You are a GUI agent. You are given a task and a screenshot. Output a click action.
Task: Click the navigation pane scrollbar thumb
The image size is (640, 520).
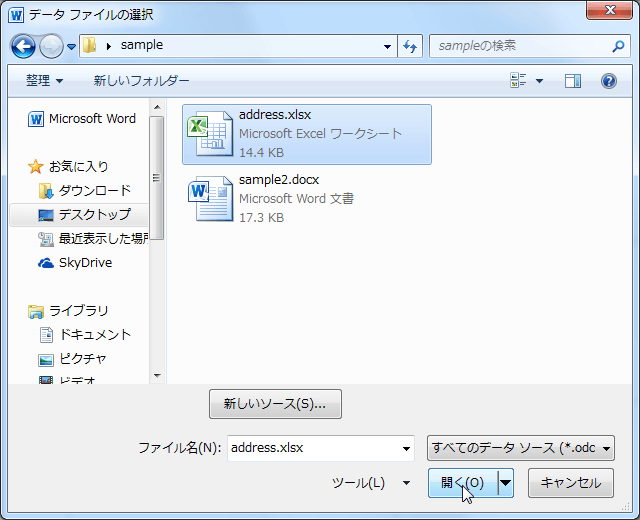[x=157, y=178]
